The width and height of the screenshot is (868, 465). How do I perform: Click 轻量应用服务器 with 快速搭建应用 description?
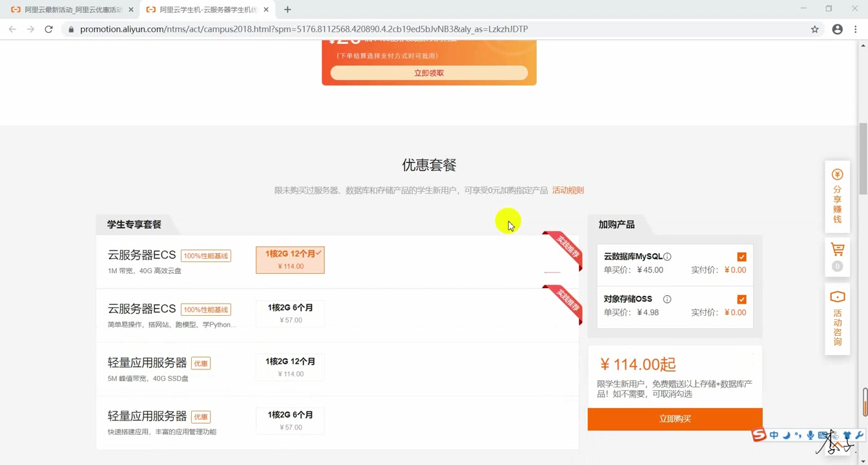click(x=147, y=417)
